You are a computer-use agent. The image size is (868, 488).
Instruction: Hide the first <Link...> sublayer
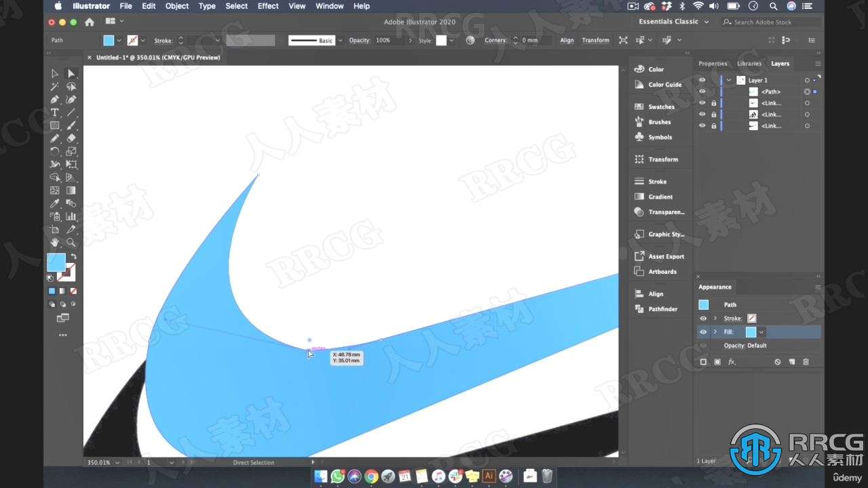tap(703, 103)
